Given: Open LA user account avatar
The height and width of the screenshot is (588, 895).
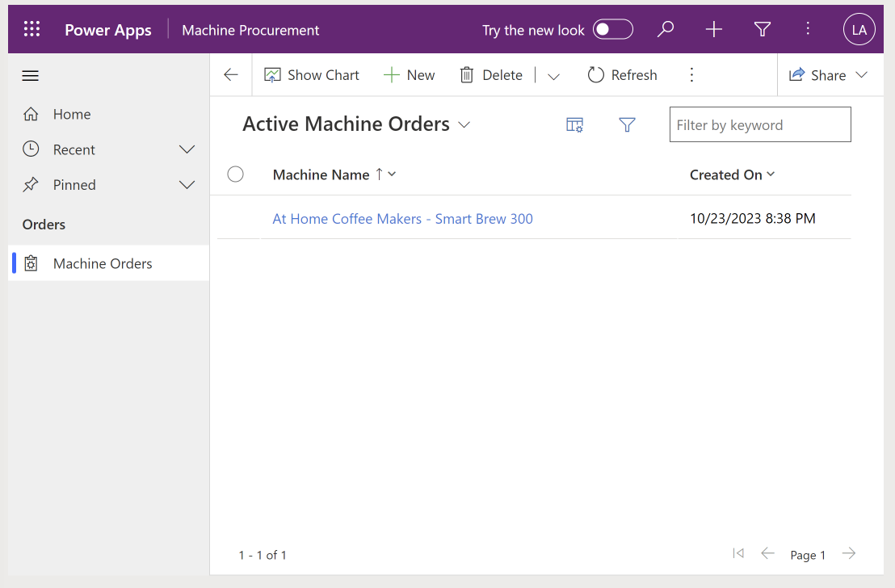Looking at the screenshot, I should pos(859,29).
